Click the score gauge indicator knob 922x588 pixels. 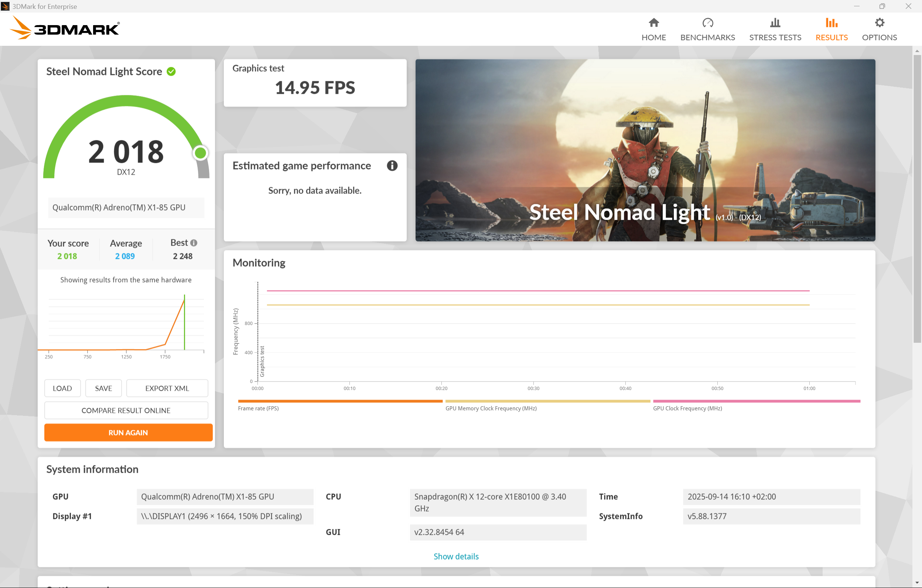tap(200, 153)
